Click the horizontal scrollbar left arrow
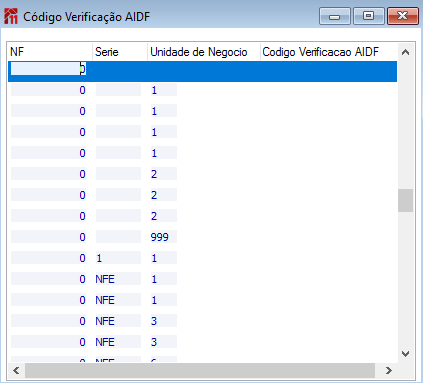Viewport: 423px width, 383px height. (x=16, y=370)
